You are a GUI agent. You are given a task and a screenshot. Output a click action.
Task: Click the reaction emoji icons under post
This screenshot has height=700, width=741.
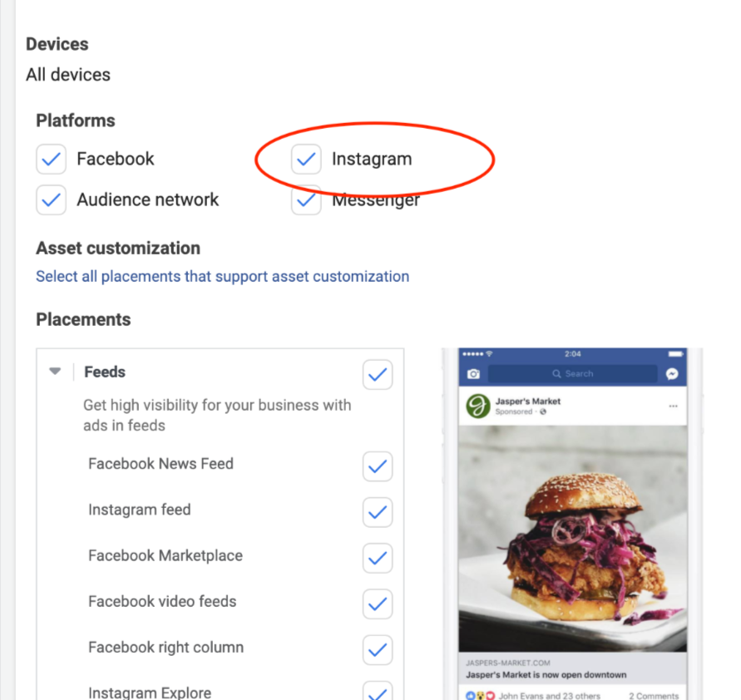tap(480, 695)
